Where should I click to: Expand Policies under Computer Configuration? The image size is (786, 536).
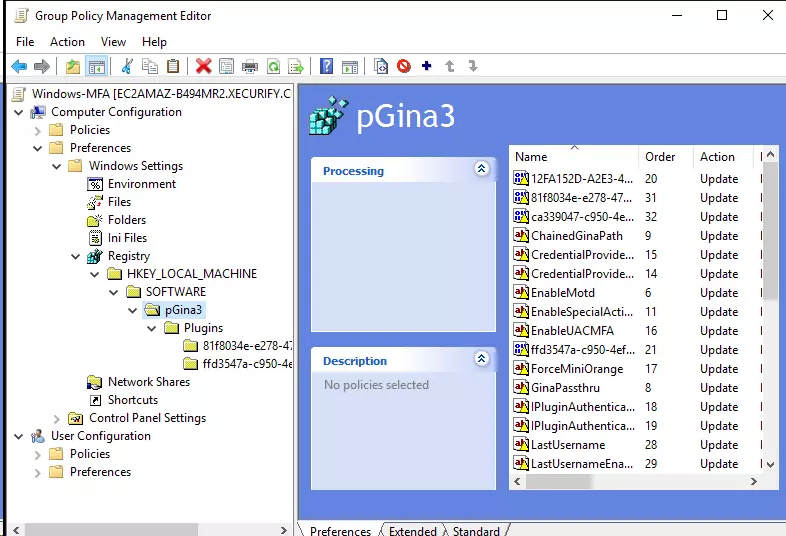tap(38, 130)
